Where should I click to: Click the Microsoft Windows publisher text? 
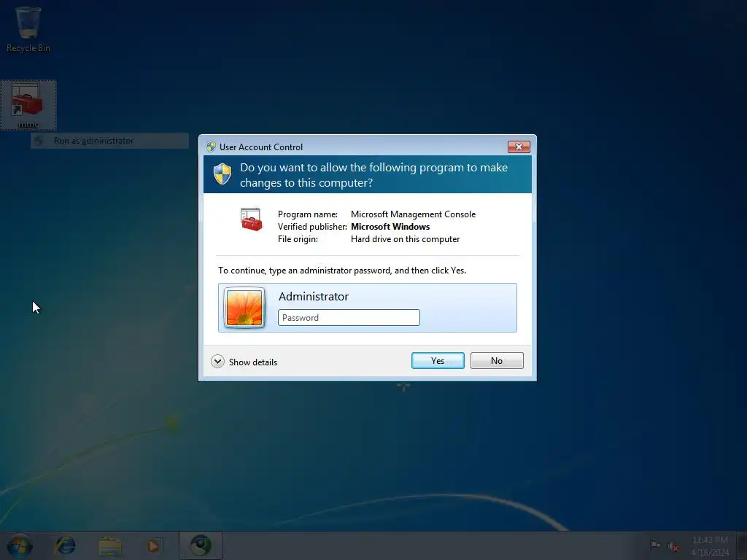tap(390, 227)
